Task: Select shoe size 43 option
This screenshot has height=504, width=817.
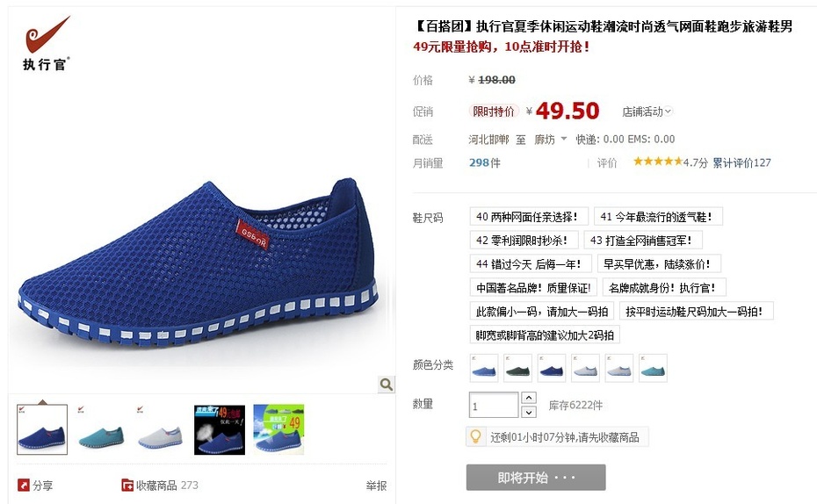Action: coord(643,240)
